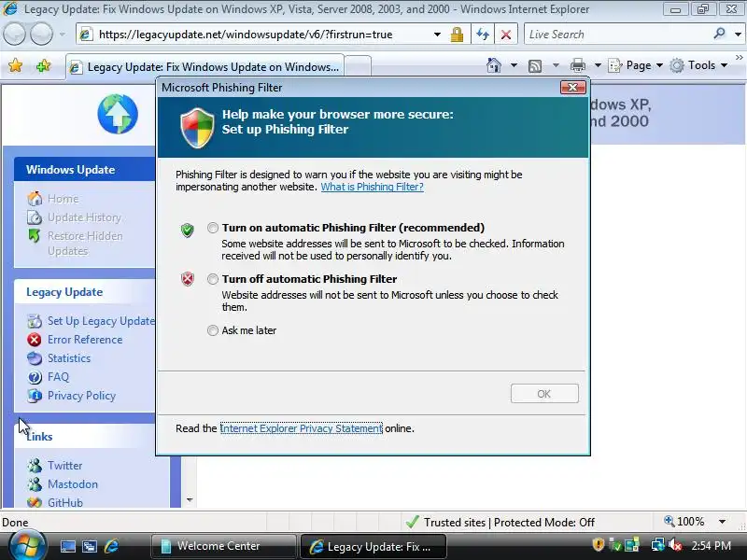This screenshot has height=560, width=747.
Task: Click the Statistics sidebar icon
Action: pyautogui.click(x=35, y=358)
